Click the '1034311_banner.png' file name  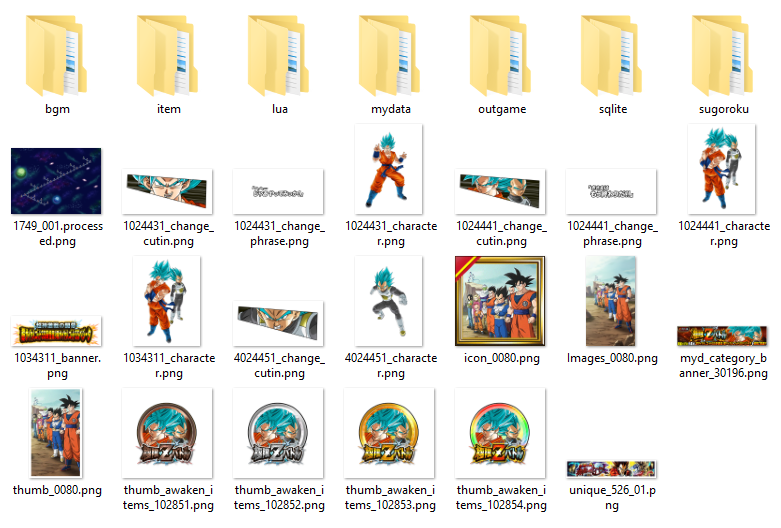[58, 366]
